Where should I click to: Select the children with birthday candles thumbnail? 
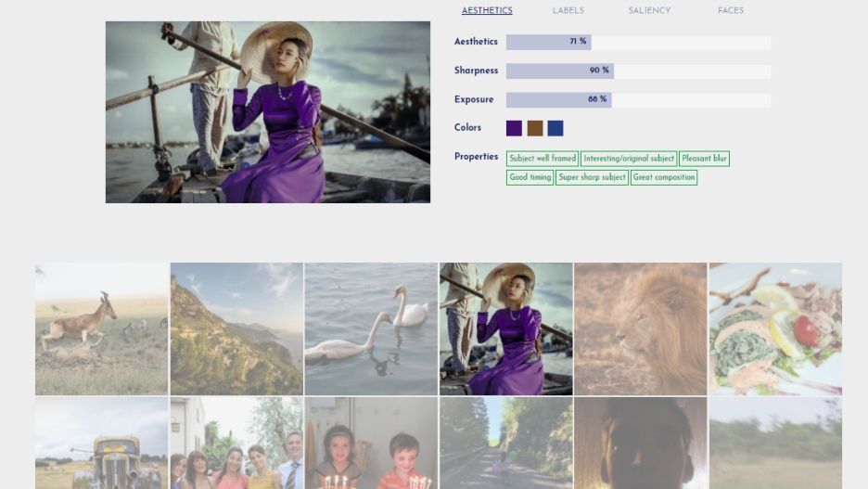click(371, 443)
